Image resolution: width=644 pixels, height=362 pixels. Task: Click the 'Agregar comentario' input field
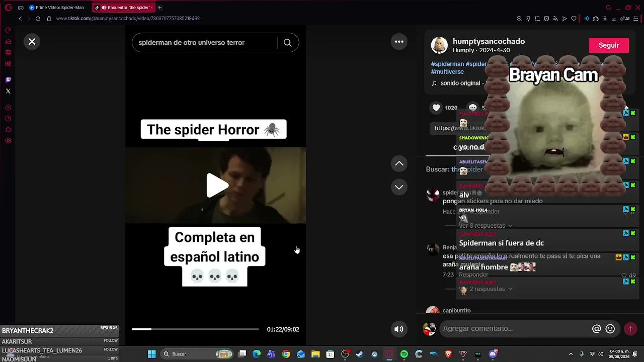pos(515,329)
